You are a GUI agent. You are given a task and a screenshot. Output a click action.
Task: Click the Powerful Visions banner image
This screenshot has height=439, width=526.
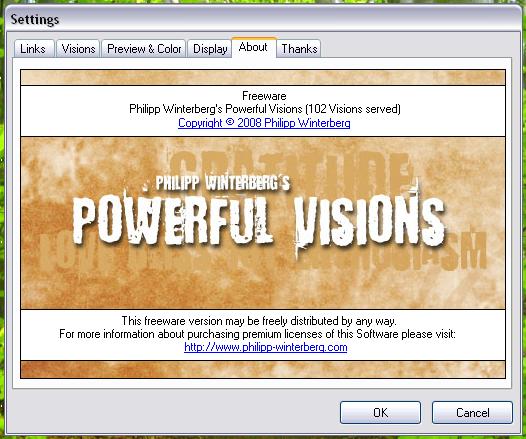pos(263,223)
